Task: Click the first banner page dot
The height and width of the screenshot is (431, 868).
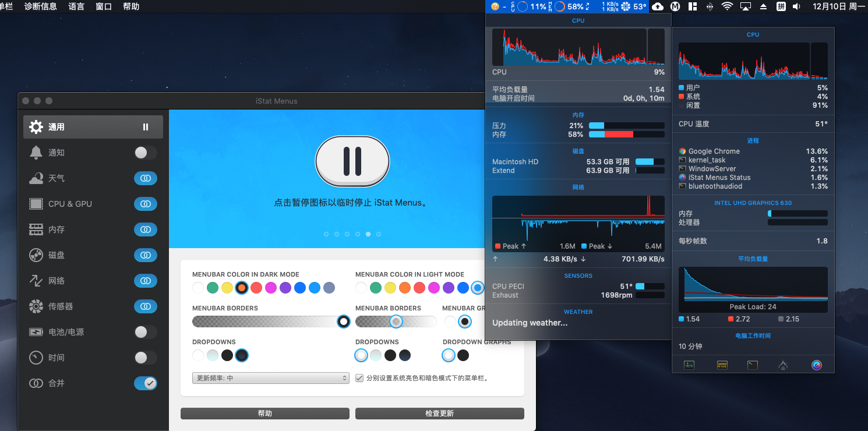Action: (x=326, y=234)
